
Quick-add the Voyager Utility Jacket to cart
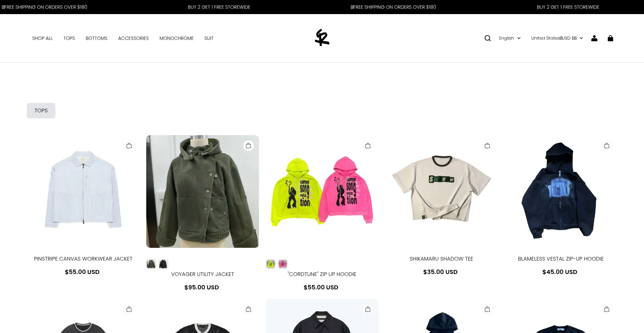[x=249, y=146]
